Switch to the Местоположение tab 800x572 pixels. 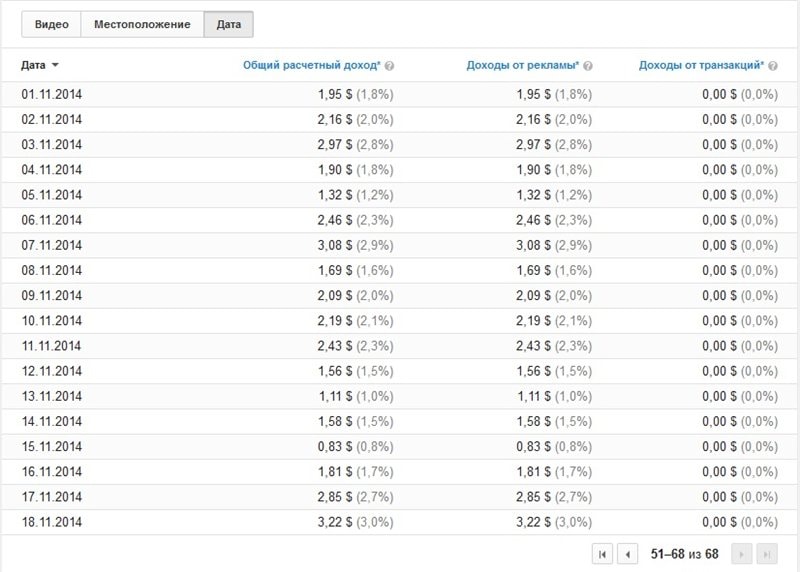click(x=142, y=24)
